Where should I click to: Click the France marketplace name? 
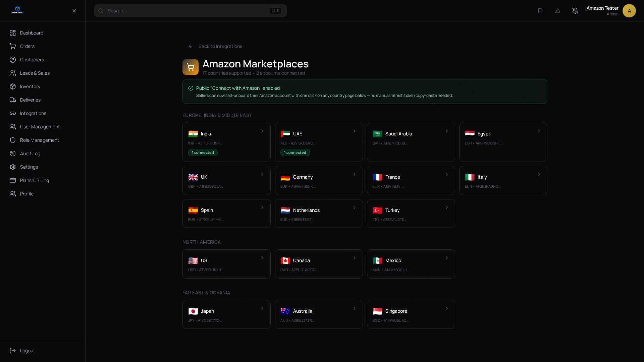[x=393, y=177]
